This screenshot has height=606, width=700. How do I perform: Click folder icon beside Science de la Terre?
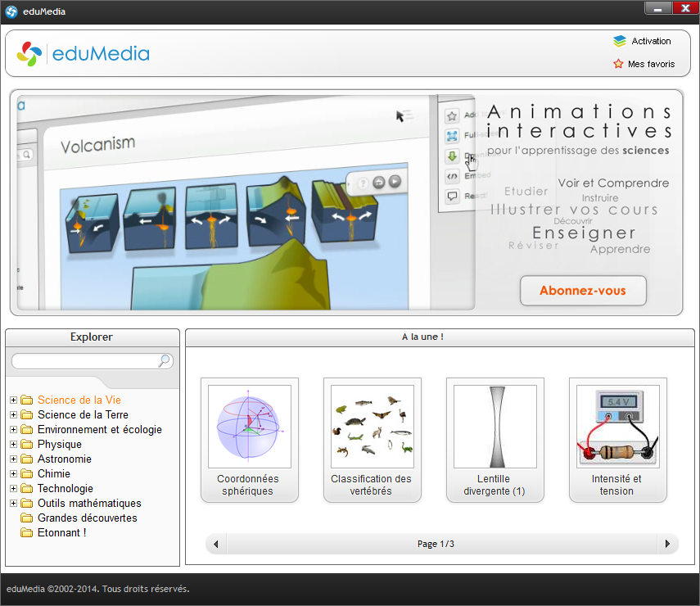tap(27, 414)
